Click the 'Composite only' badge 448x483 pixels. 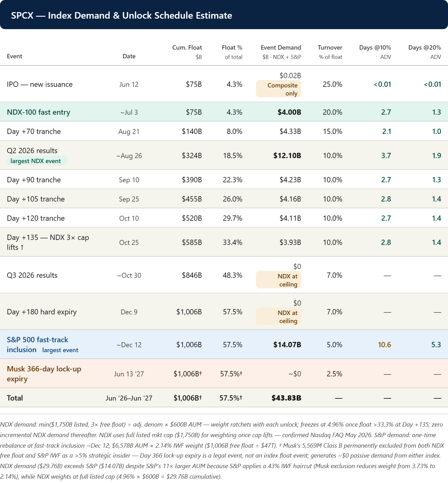coord(279,89)
